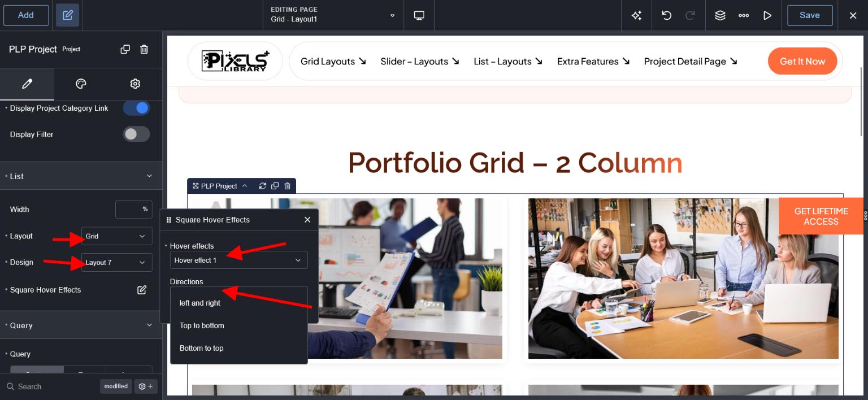Click the move icon on PLP Project module toolbar
The image size is (868, 400).
pyautogui.click(x=196, y=186)
